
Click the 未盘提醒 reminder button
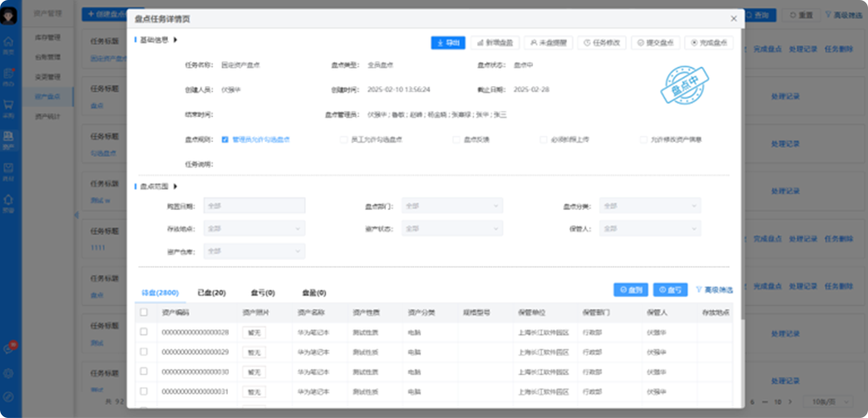(548, 43)
